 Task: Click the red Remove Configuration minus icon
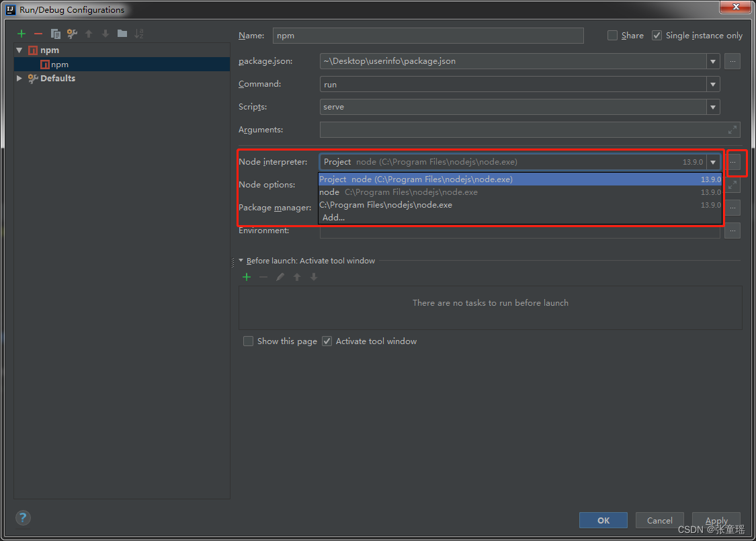[x=38, y=34]
